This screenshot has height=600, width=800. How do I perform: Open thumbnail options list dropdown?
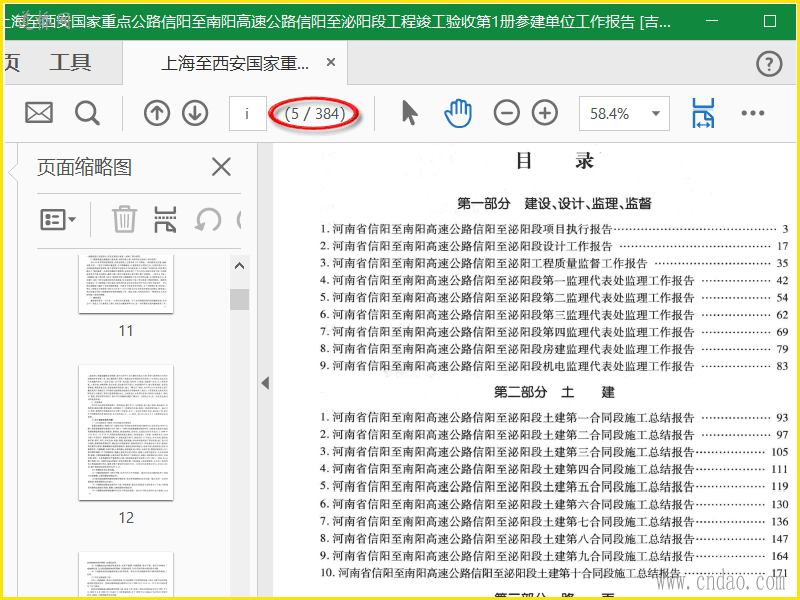(x=58, y=219)
